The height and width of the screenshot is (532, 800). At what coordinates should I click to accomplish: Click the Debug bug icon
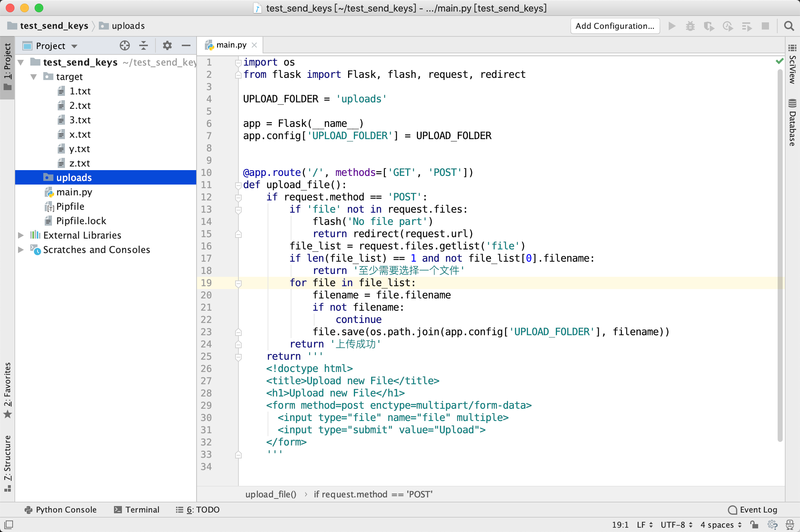690,26
